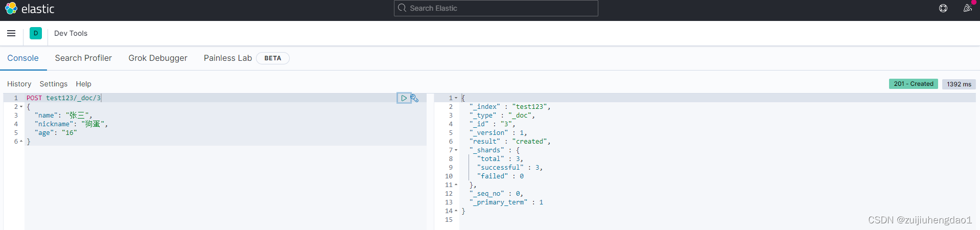Image resolution: width=980 pixels, height=230 pixels.
Task: Click closing fold arrow on request line 6
Action: pos(21,142)
